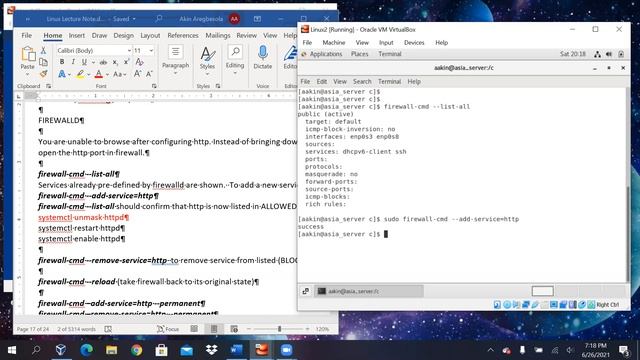The height and width of the screenshot is (360, 640).
Task: Click the Akin Aregbesola account button
Action: [x=209, y=19]
